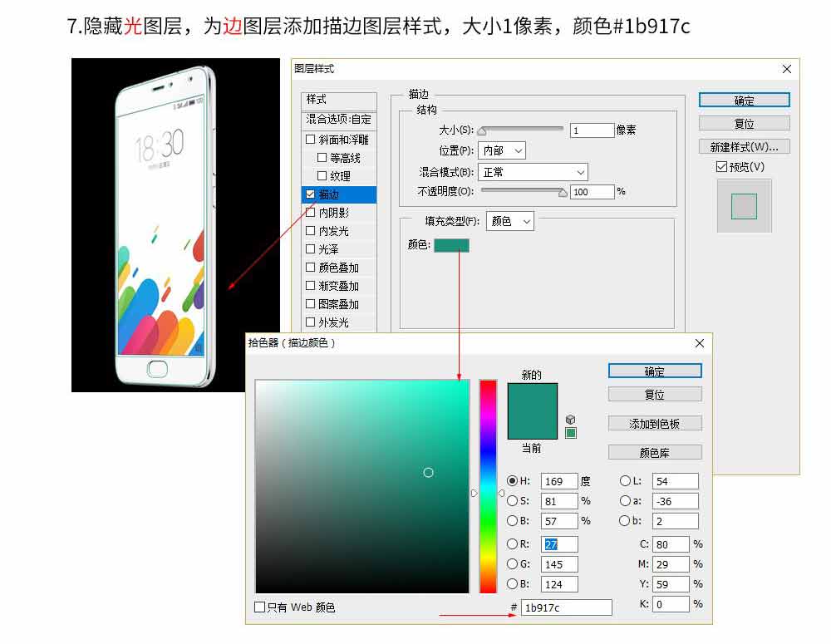
Task: Select the R red radio button
Action: point(512,543)
